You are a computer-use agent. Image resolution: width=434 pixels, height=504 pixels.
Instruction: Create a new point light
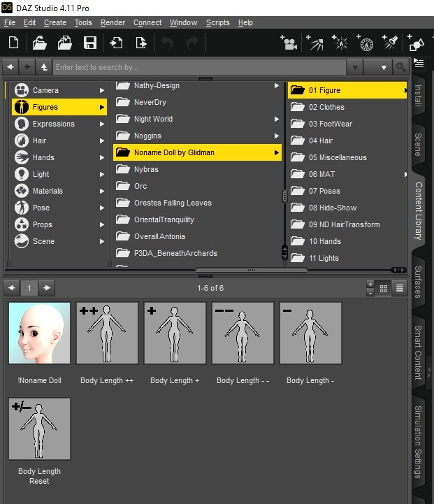pos(340,43)
